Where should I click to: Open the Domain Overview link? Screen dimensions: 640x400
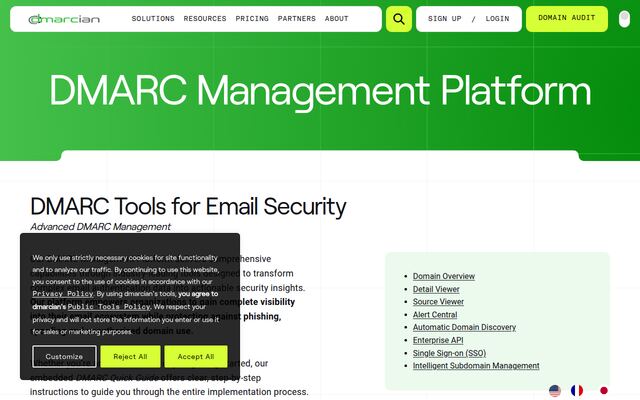pos(444,276)
